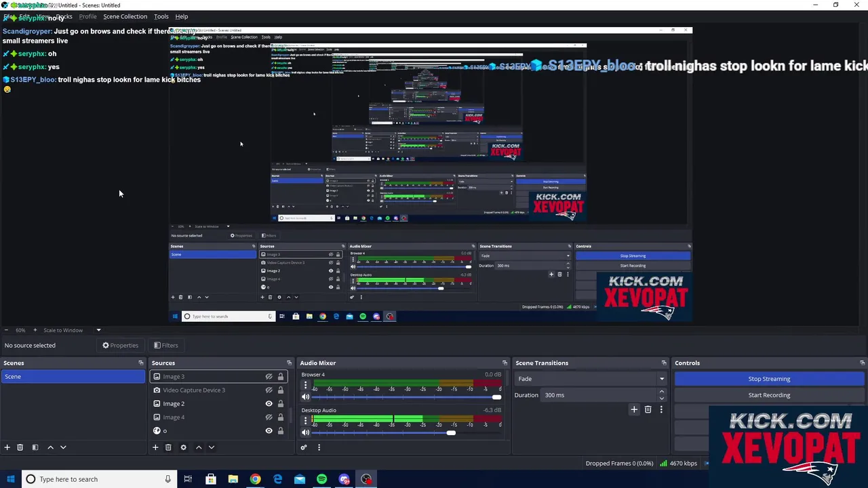Open the Tools menu
This screenshot has height=488, width=868.
(161, 16)
